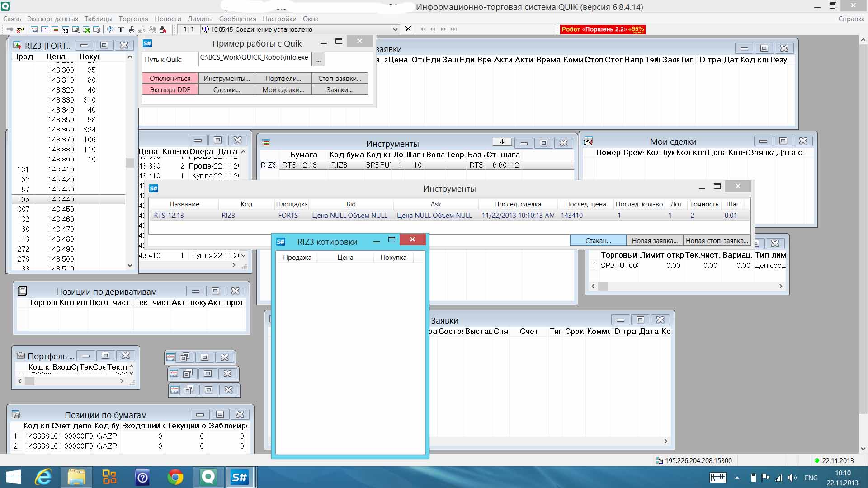Select the SPBFUT00 row in limits table
This screenshot has width=868, height=488.
tap(687, 265)
